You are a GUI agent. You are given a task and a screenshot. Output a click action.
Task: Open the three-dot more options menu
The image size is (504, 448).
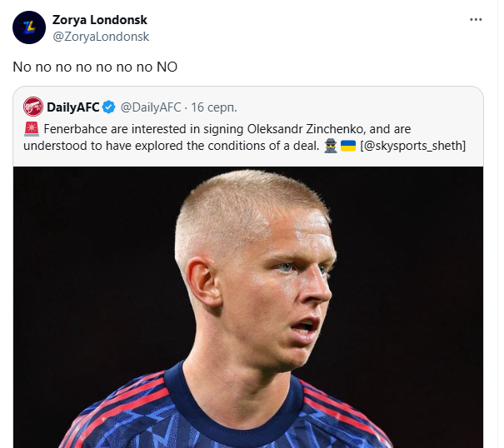point(476,20)
